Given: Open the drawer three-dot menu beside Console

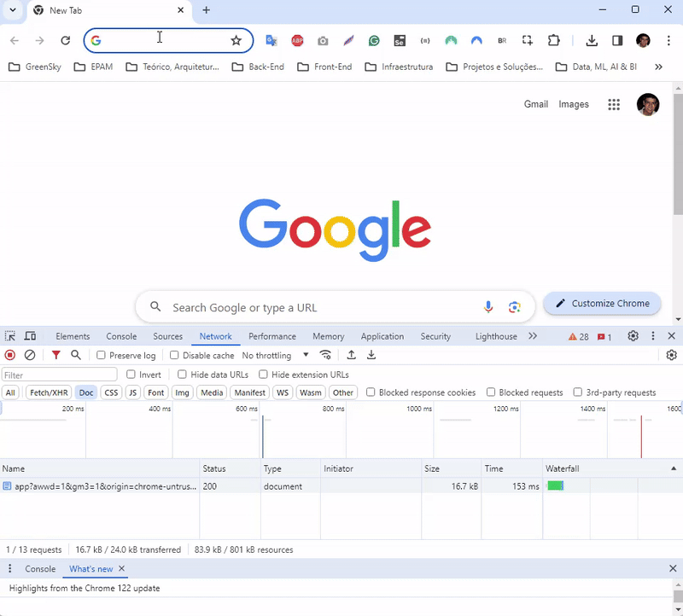Looking at the screenshot, I should point(10,568).
